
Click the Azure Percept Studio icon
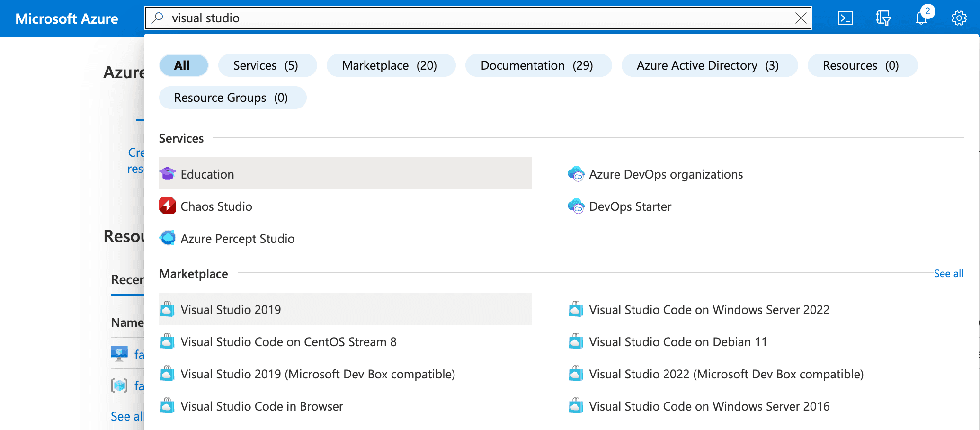[x=168, y=238]
